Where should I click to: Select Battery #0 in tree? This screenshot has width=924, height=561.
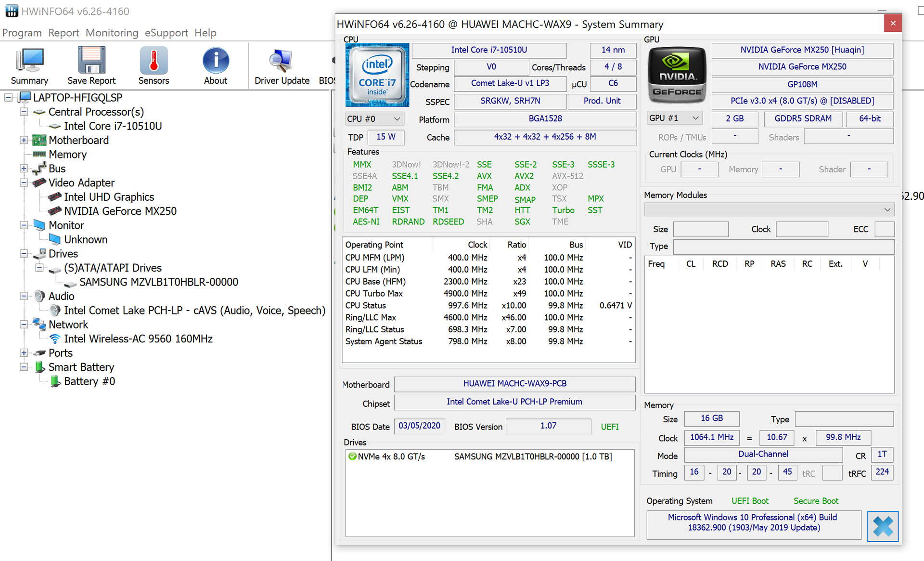pyautogui.click(x=89, y=381)
